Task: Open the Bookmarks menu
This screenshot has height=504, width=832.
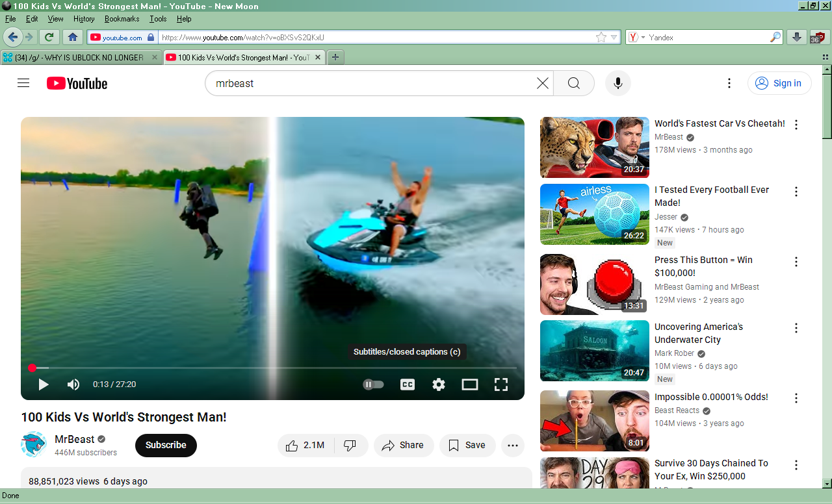Action: coord(122,19)
